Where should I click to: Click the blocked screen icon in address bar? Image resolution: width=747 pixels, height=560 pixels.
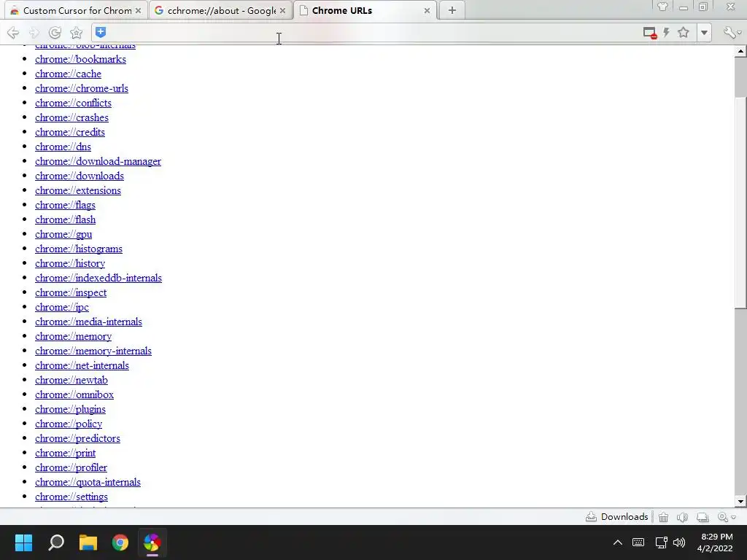point(650,33)
